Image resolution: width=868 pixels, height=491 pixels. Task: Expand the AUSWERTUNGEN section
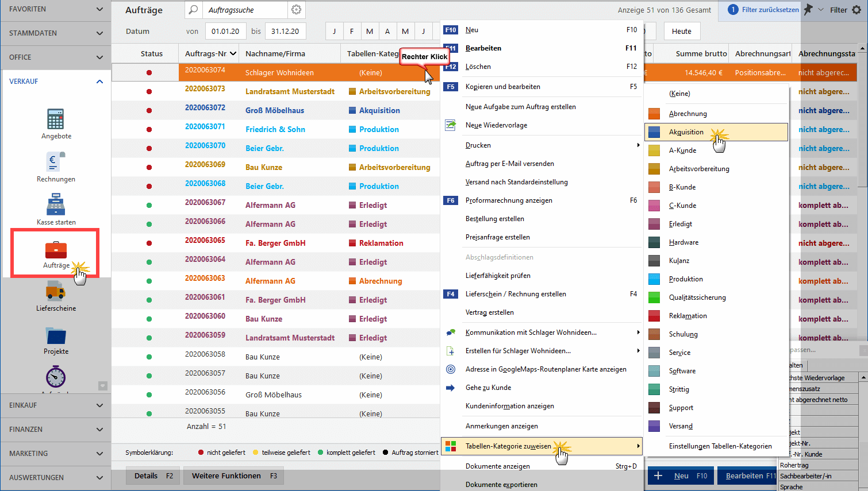56,478
